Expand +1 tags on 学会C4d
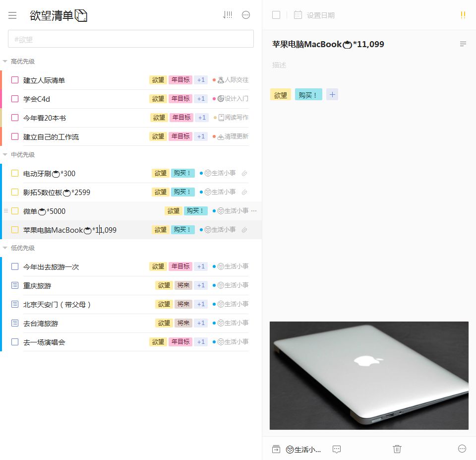Viewport: 476px width, 460px height. tap(201, 99)
